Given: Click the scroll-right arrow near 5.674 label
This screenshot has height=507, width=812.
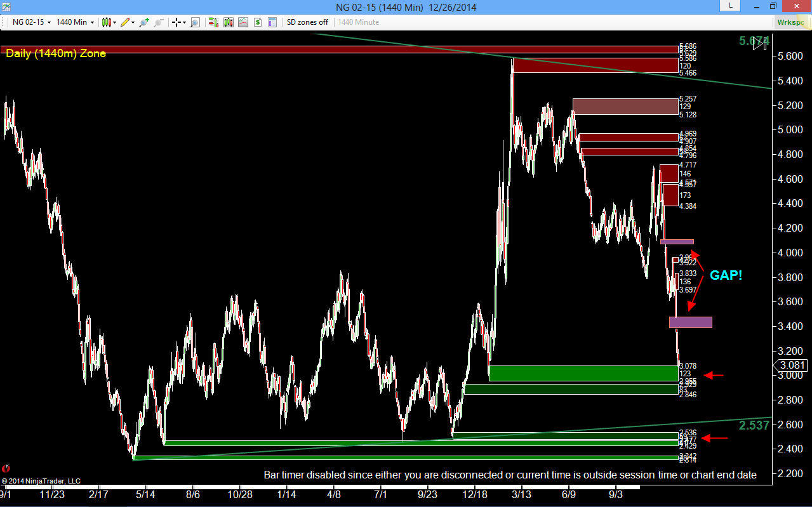Looking at the screenshot, I should 759,44.
